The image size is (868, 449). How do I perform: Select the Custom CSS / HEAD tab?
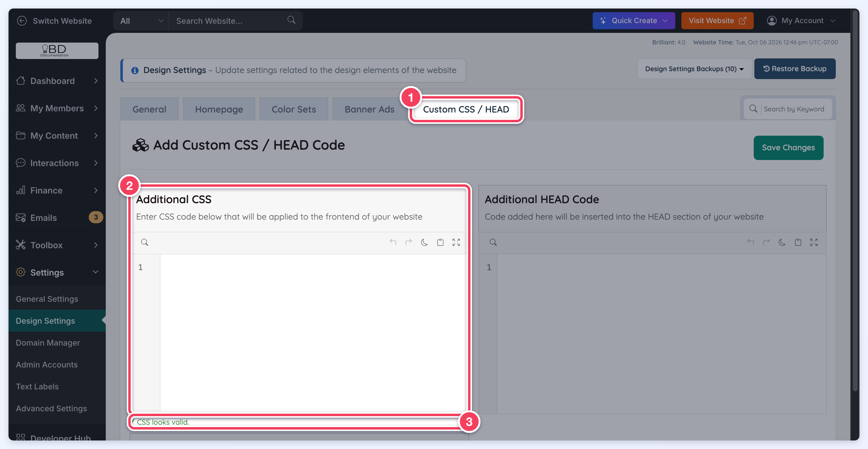click(x=466, y=109)
